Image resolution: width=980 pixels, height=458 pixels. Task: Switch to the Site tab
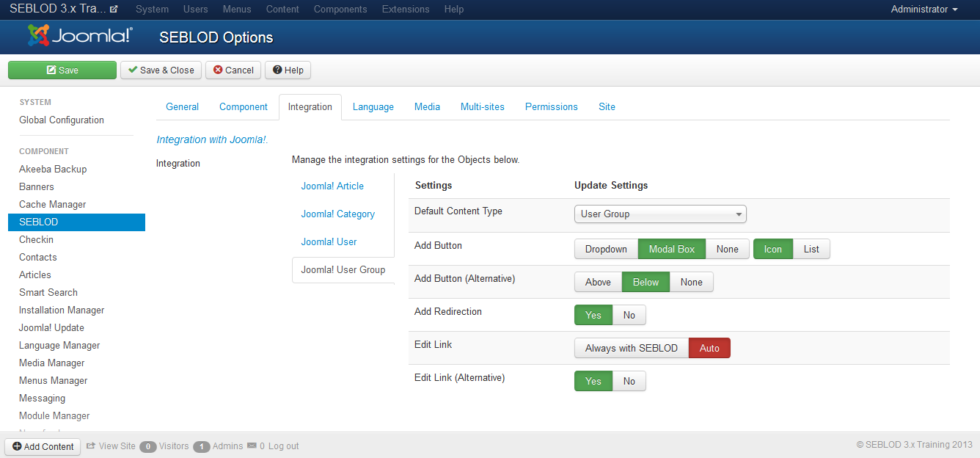click(x=607, y=106)
